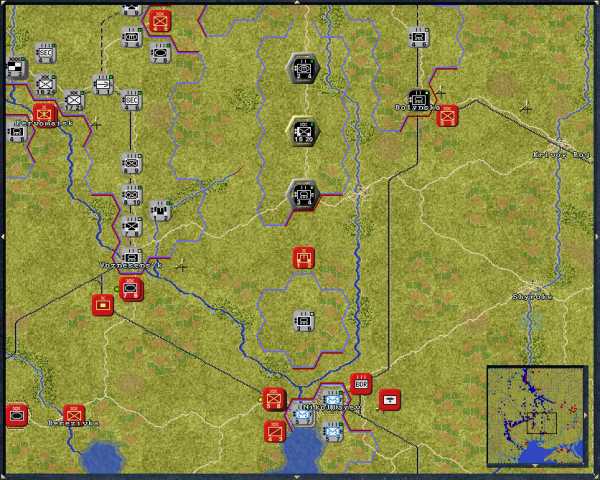Select the gray unit in the top-right area
The height and width of the screenshot is (480, 600).
coord(418,37)
